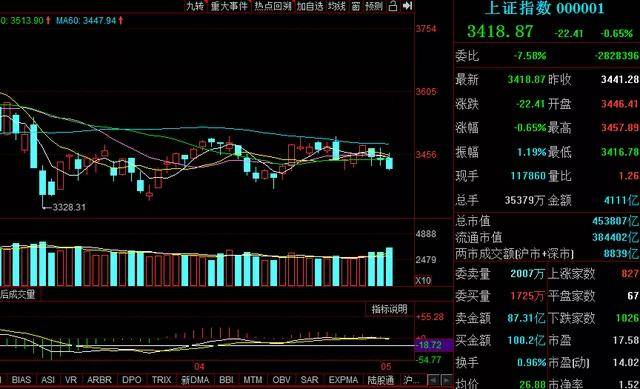The height and width of the screenshot is (389, 640).
Task: Select the ARBR indicator tab
Action: point(99,380)
